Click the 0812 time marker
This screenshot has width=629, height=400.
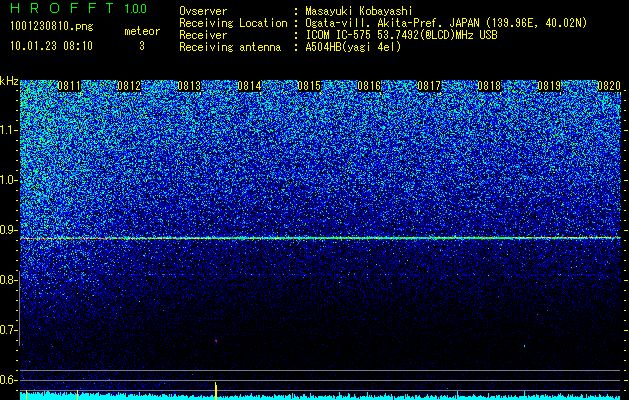tap(129, 86)
